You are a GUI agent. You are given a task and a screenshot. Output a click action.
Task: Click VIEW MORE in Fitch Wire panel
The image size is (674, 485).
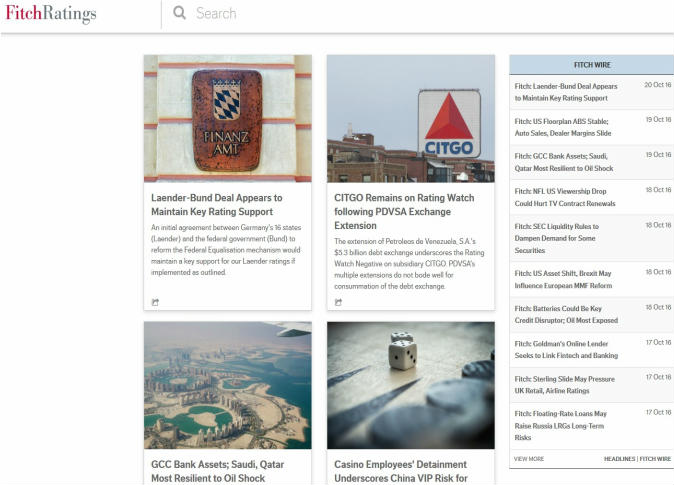(x=529, y=459)
